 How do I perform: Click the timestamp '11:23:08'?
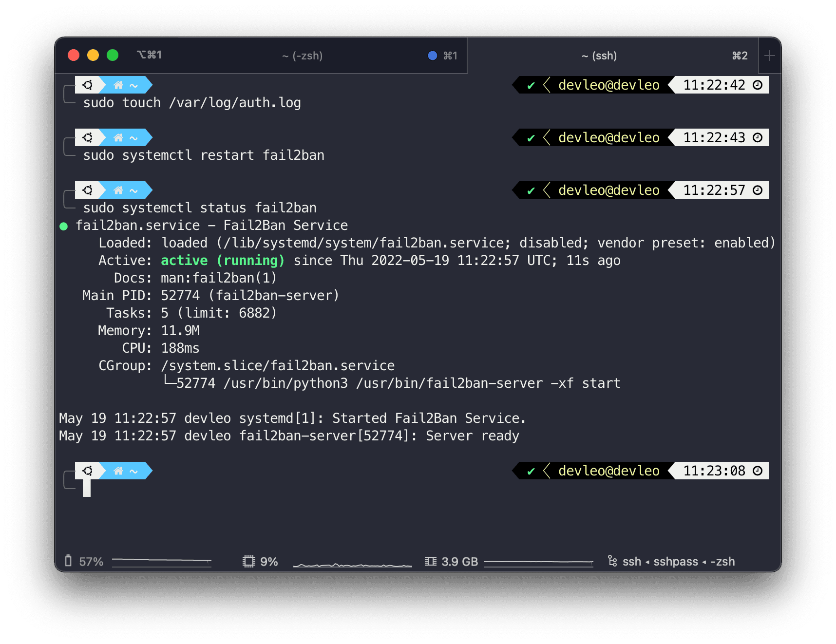pyautogui.click(x=714, y=471)
